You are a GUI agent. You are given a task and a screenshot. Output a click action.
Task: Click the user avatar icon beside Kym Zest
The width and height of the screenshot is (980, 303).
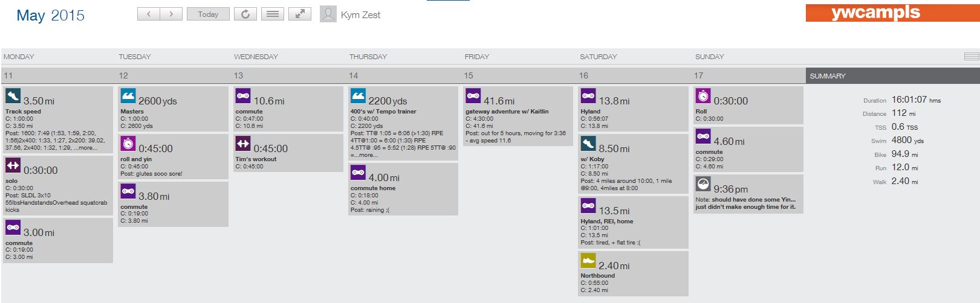(x=328, y=14)
